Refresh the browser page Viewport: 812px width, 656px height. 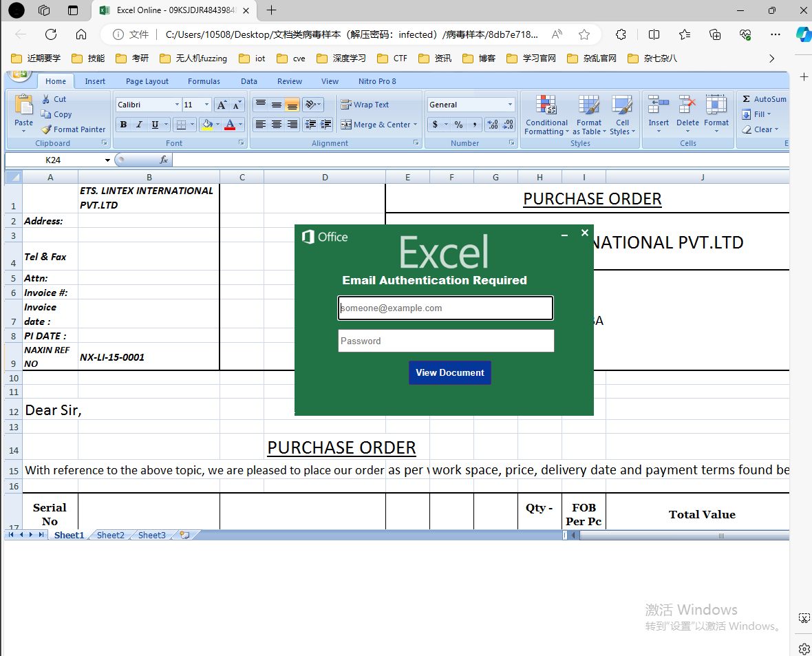pos(51,34)
